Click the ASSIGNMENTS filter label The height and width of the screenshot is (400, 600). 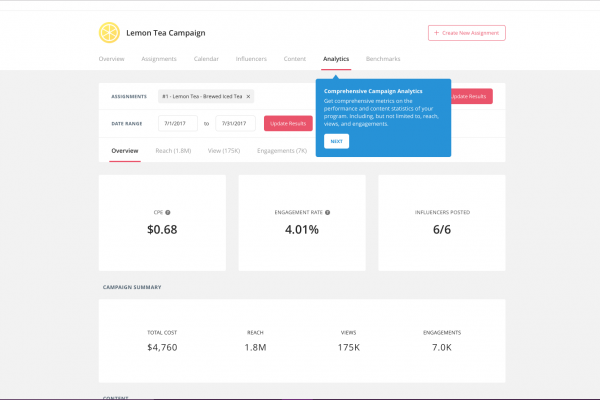129,96
